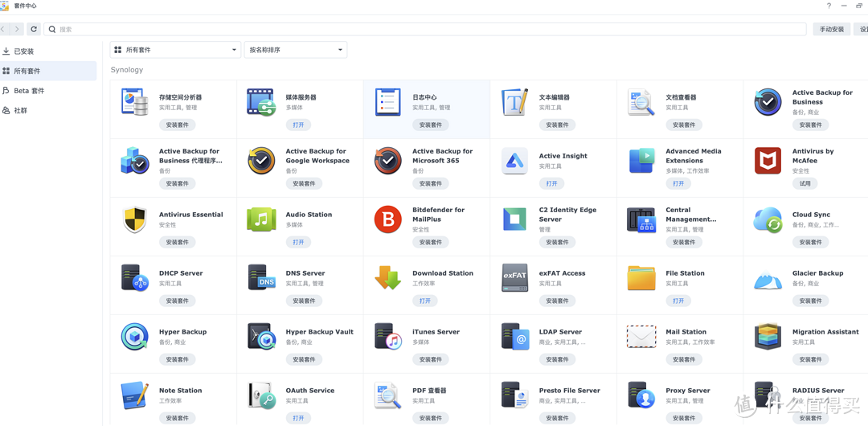Click the C2 Identity Edge Server icon

click(515, 219)
